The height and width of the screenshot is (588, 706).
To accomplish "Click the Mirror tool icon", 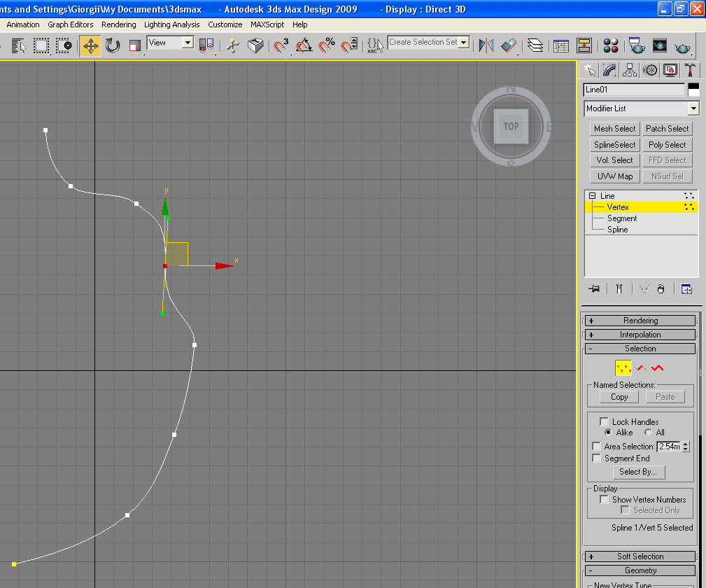I will coord(486,46).
